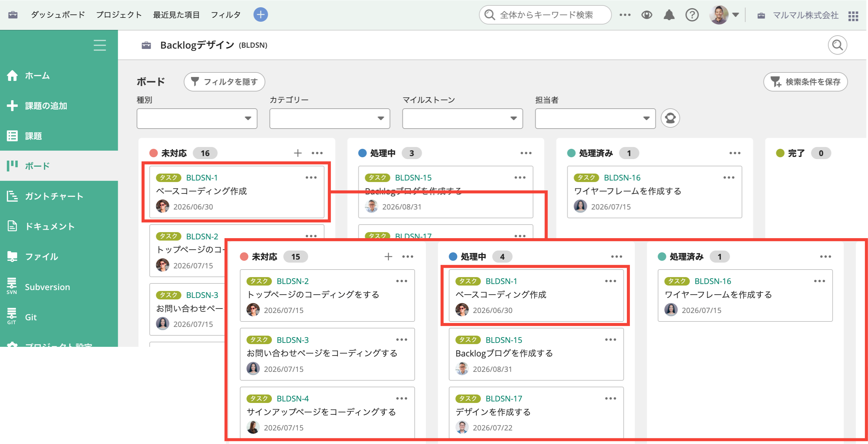Open ドキュメント in sidebar
The height and width of the screenshot is (444, 868).
pyautogui.click(x=59, y=226)
